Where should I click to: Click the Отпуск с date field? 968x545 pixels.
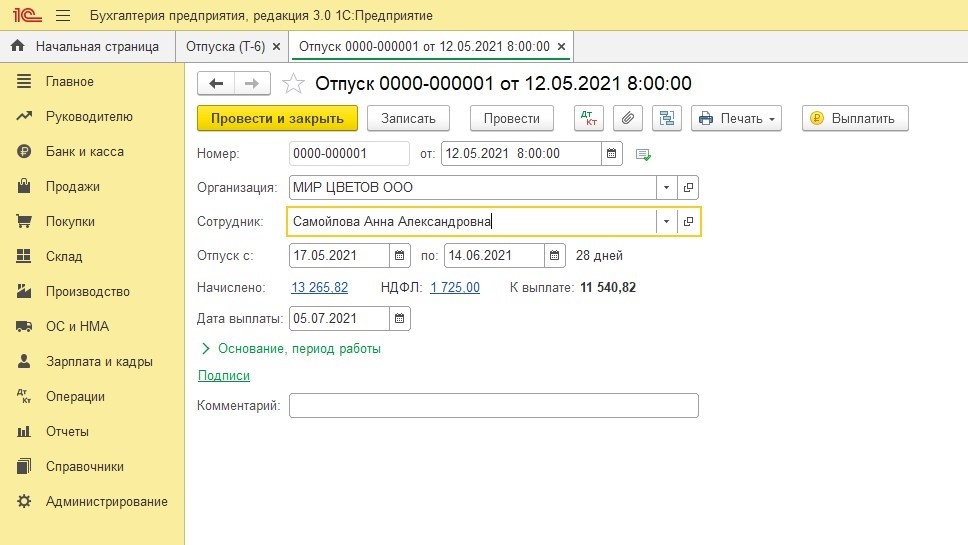pyautogui.click(x=339, y=256)
